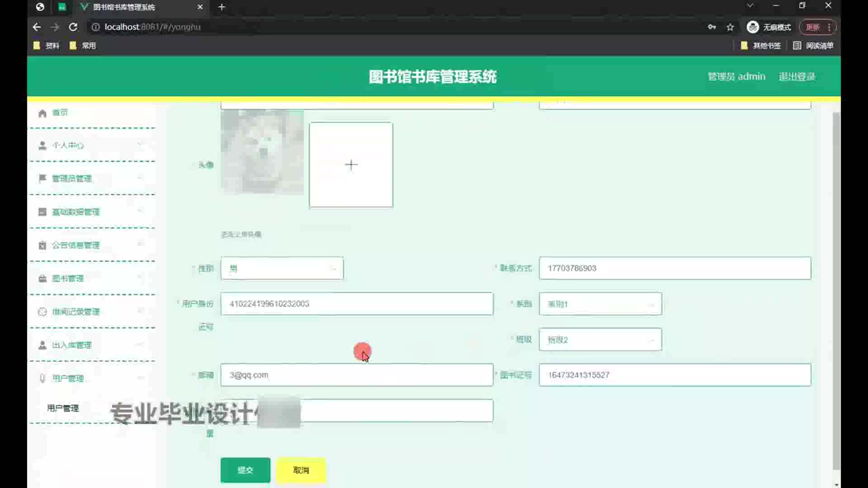Screen dimensions: 868x488
Task: Open the 性别 dropdown
Action: [x=282, y=268]
